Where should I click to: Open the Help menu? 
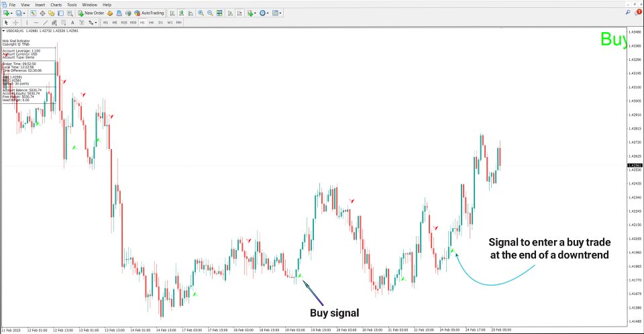coord(107,5)
